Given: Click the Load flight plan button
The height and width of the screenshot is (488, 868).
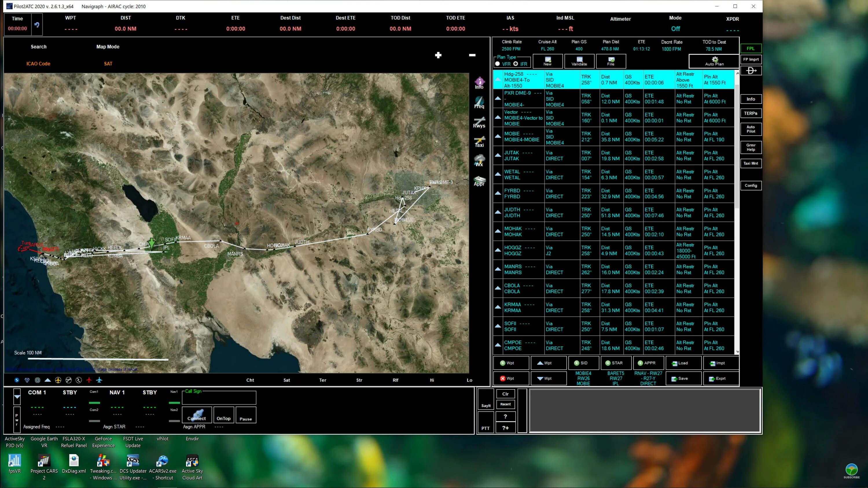Looking at the screenshot, I should tap(683, 363).
